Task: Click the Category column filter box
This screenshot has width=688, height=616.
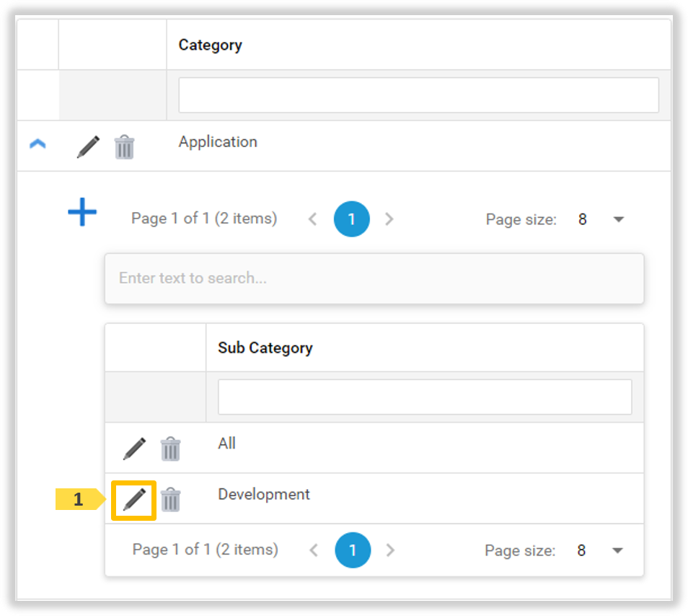Action: tap(418, 95)
